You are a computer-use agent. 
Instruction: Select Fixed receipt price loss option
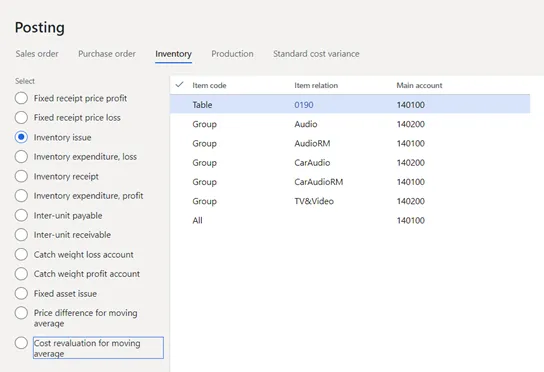pos(21,118)
